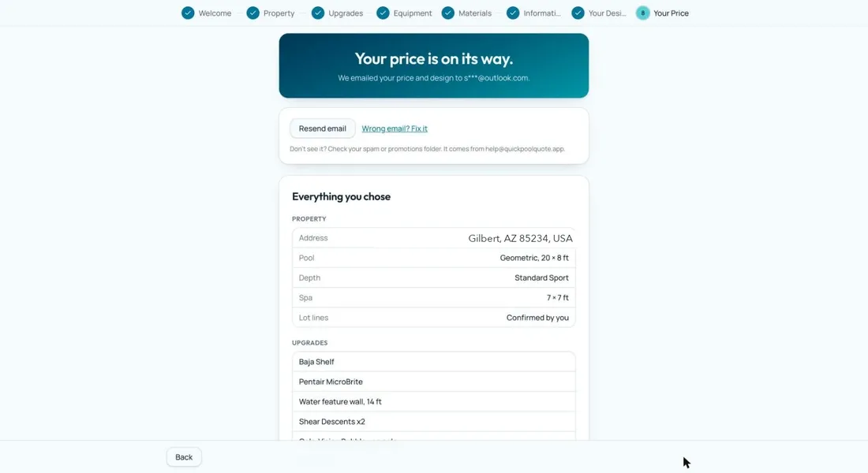
Task: Click the Your Design step checkmark icon
Action: (x=578, y=13)
